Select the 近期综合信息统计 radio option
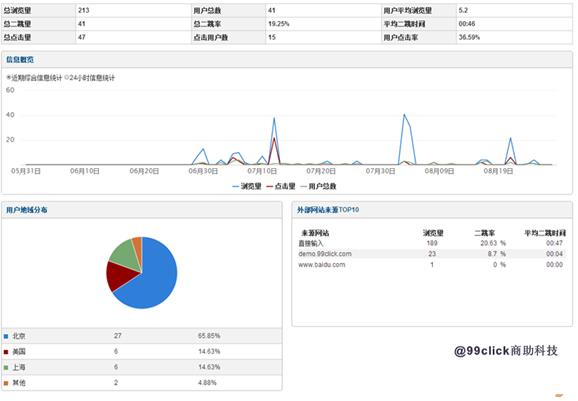 click(x=34, y=78)
